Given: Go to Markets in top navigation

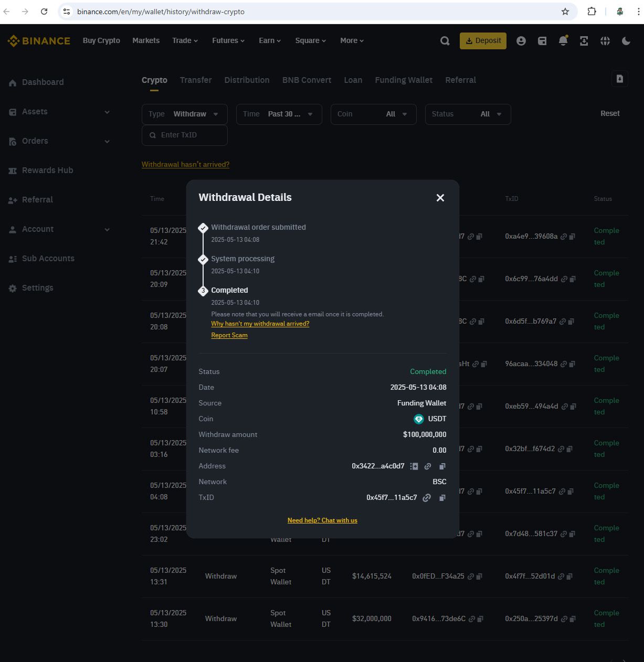Looking at the screenshot, I should (146, 40).
